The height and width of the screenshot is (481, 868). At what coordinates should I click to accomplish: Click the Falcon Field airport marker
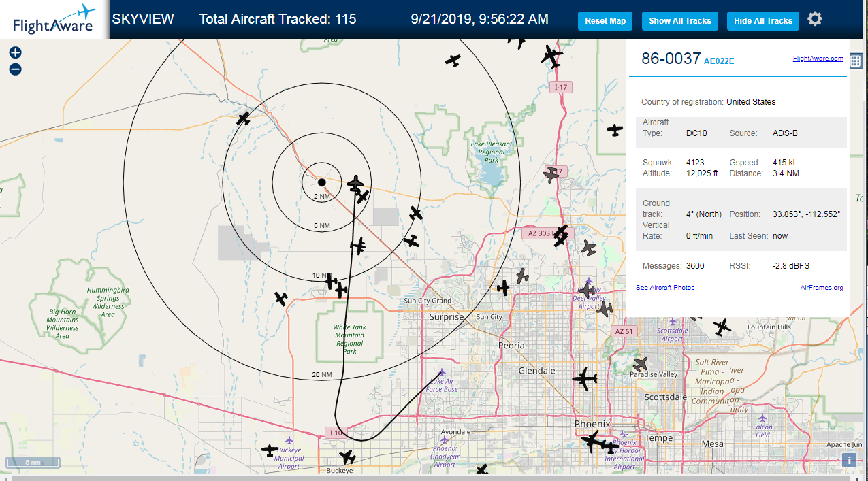point(762,418)
